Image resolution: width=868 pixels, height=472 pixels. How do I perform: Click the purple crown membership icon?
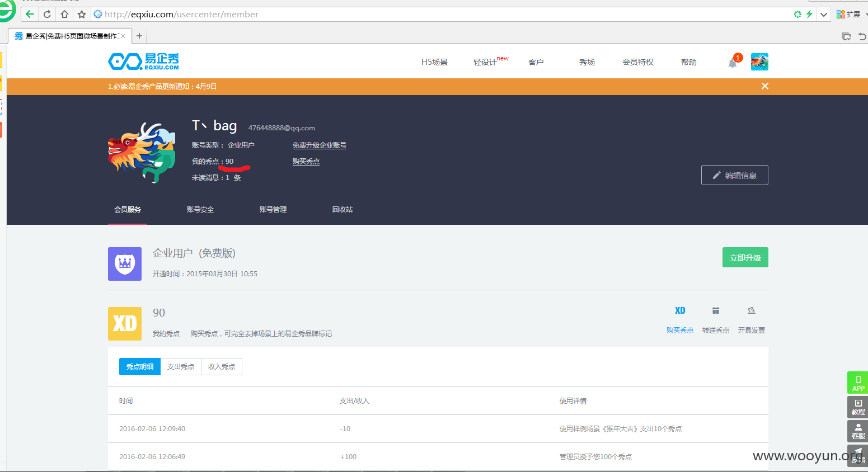pyautogui.click(x=125, y=264)
